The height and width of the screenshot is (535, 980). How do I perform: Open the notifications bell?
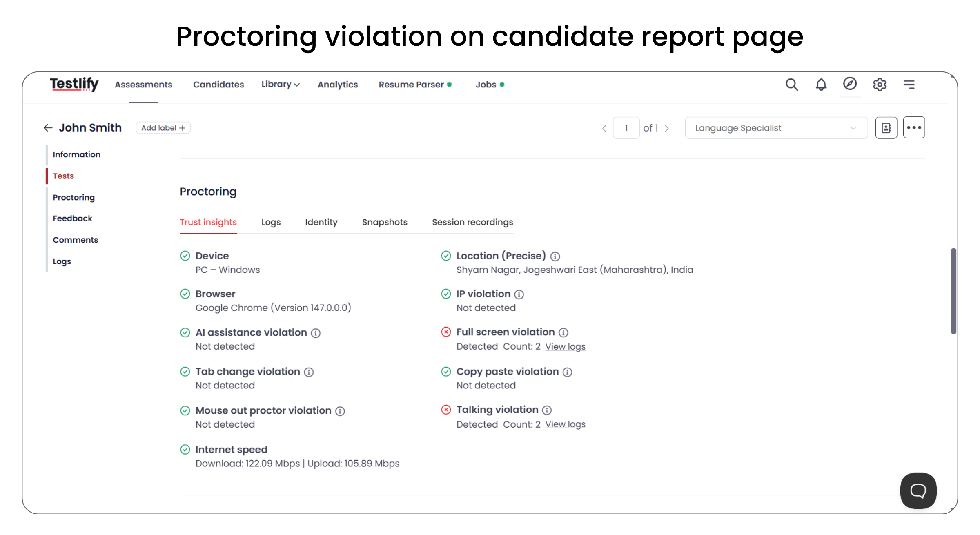pyautogui.click(x=821, y=85)
